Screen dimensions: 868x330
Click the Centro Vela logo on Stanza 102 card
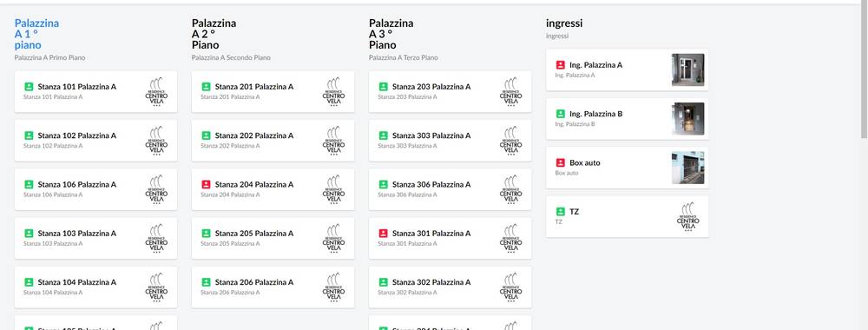point(156,141)
